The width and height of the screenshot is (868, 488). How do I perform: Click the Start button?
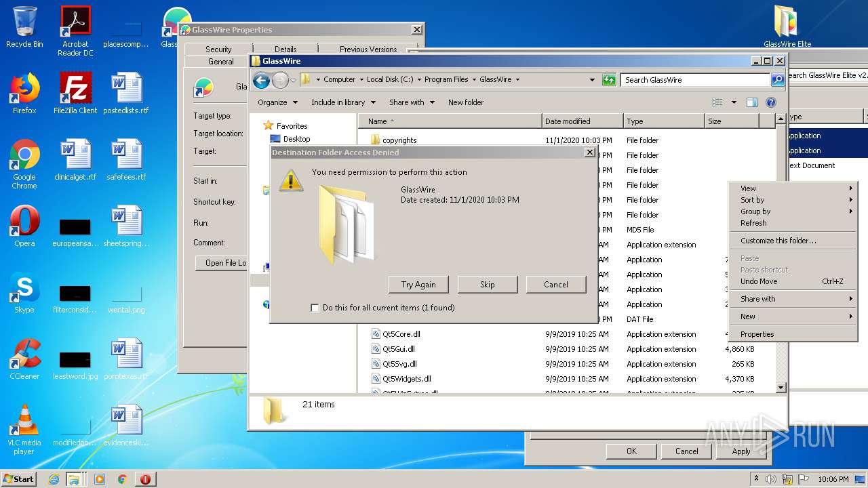(x=19, y=479)
